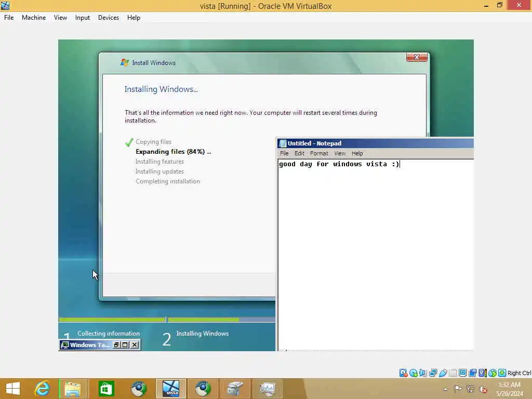Viewport: 532px width, 399px height.
Task: Click the Right Ctrl host key label
Action: [x=519, y=373]
